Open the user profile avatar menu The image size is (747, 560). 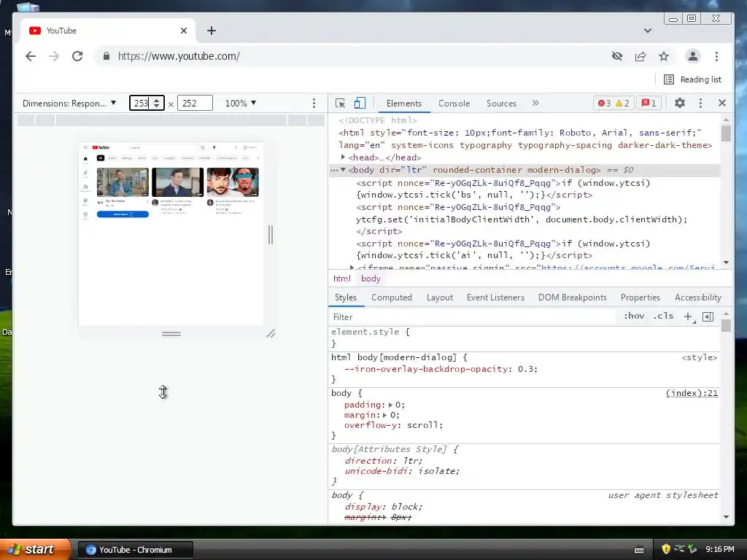click(x=693, y=56)
